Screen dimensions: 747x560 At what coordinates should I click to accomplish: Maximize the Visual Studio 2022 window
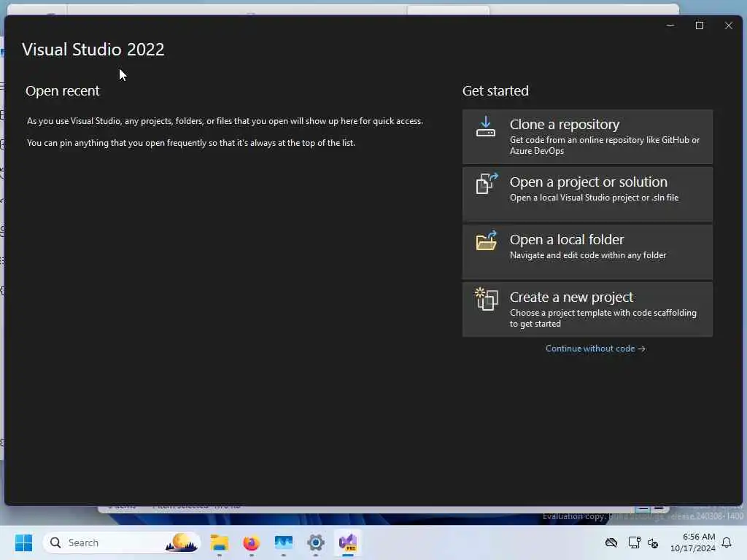pyautogui.click(x=700, y=26)
